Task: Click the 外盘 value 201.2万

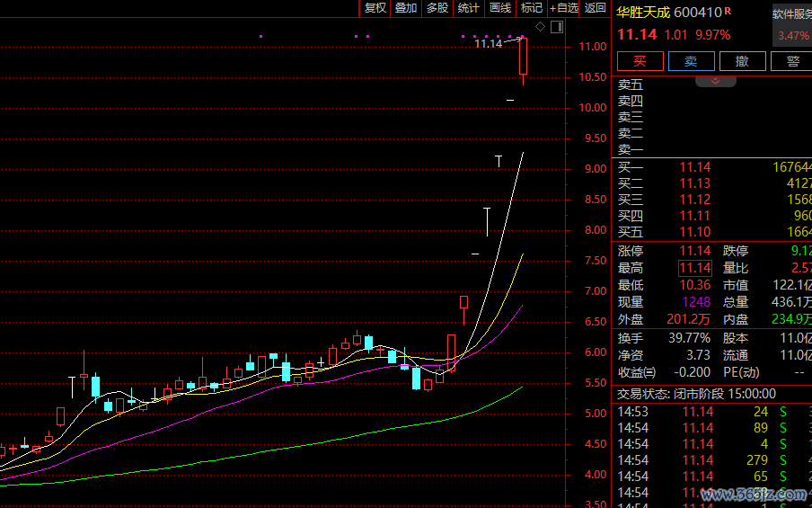Action: click(x=689, y=319)
